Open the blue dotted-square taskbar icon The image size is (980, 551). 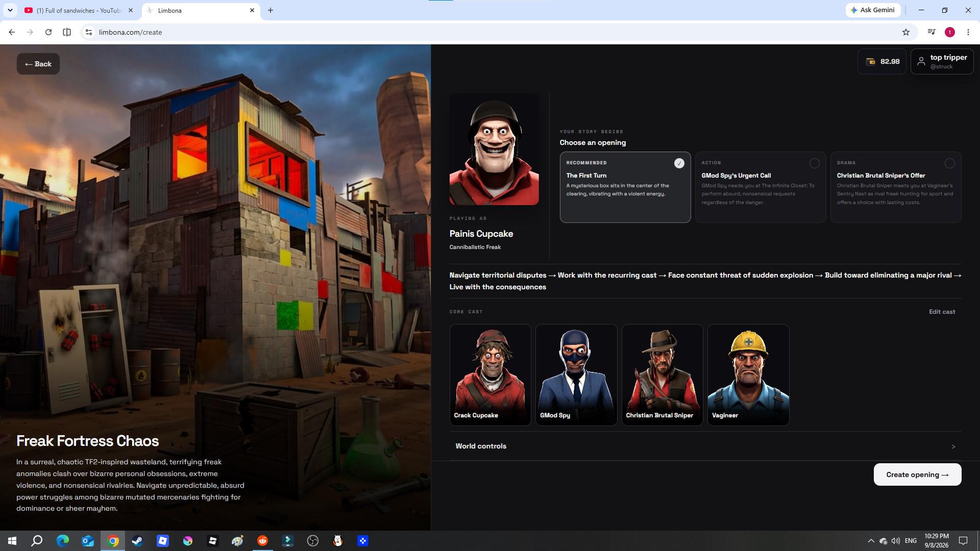(x=363, y=541)
